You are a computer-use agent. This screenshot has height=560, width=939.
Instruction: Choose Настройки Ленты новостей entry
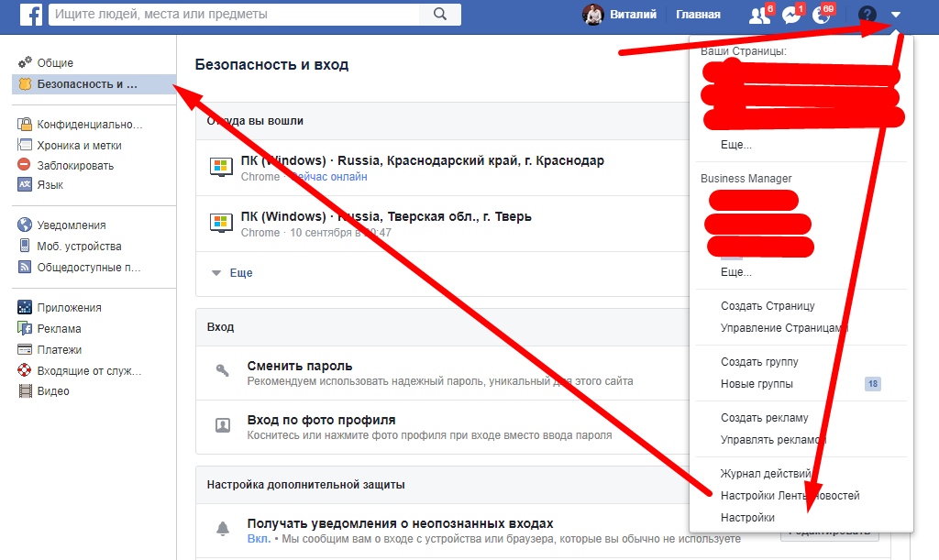(790, 496)
